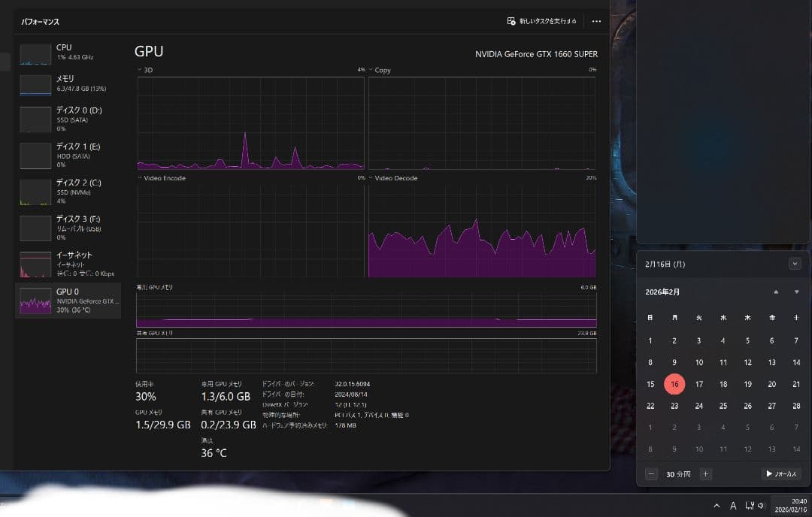
Task: Click the driver version 32.0.15.6094
Action: [352, 384]
